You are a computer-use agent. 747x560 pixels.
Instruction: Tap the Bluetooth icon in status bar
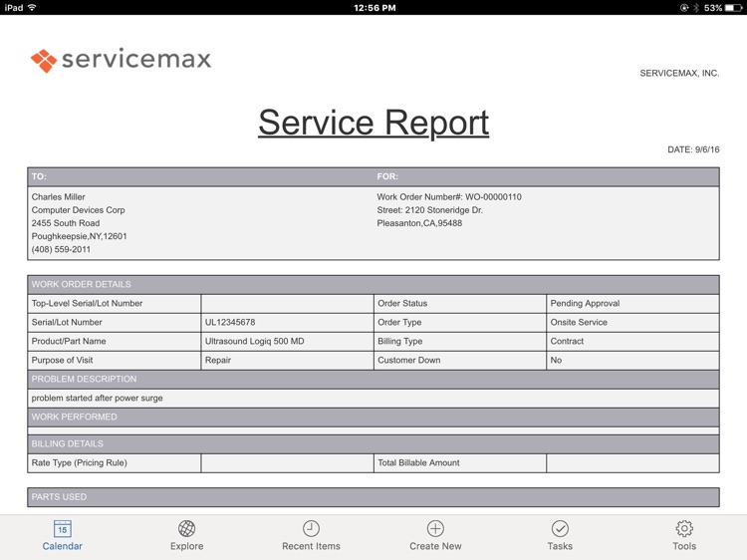[696, 8]
